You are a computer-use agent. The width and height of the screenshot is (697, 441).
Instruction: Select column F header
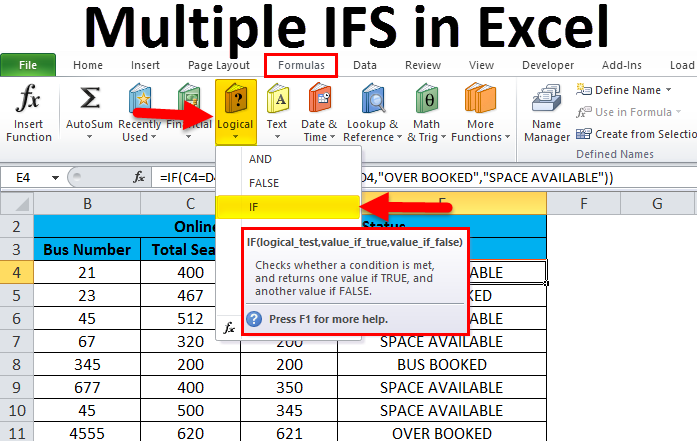point(583,204)
